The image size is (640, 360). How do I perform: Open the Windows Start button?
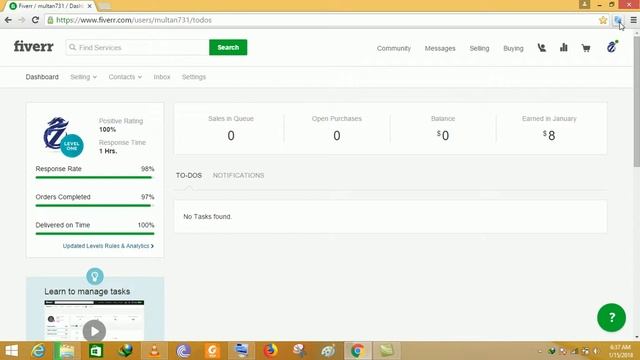[12, 351]
